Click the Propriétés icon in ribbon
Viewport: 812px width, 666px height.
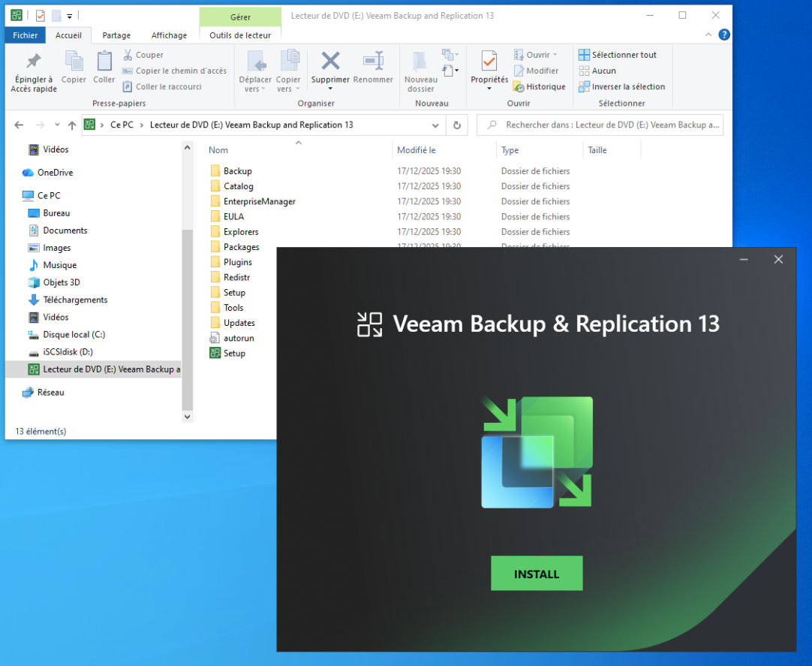tap(489, 62)
